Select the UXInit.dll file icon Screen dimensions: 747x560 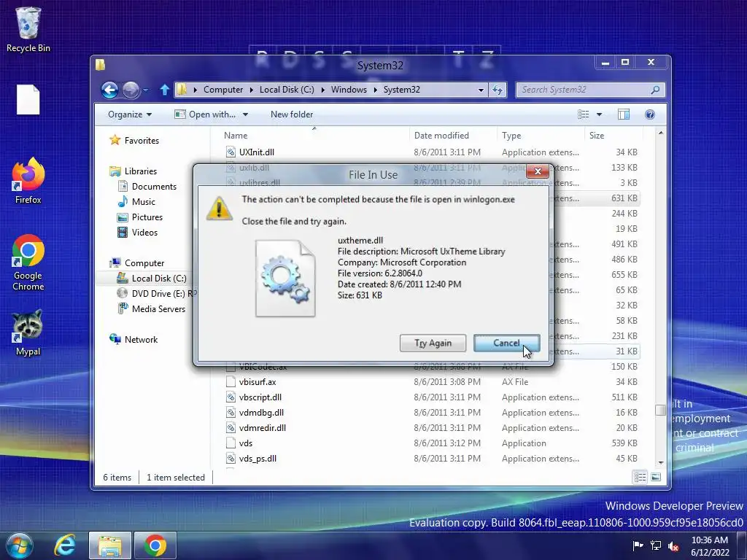[231, 152]
